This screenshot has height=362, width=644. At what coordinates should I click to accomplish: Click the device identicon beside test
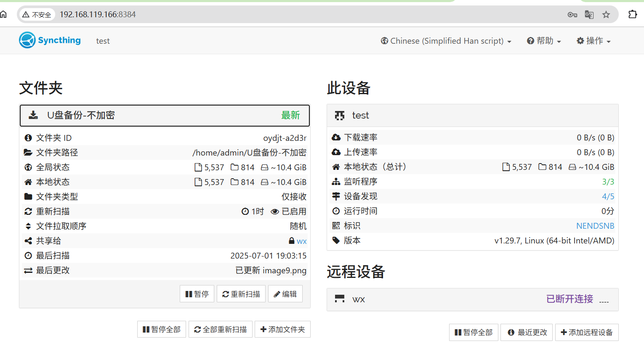coord(340,116)
